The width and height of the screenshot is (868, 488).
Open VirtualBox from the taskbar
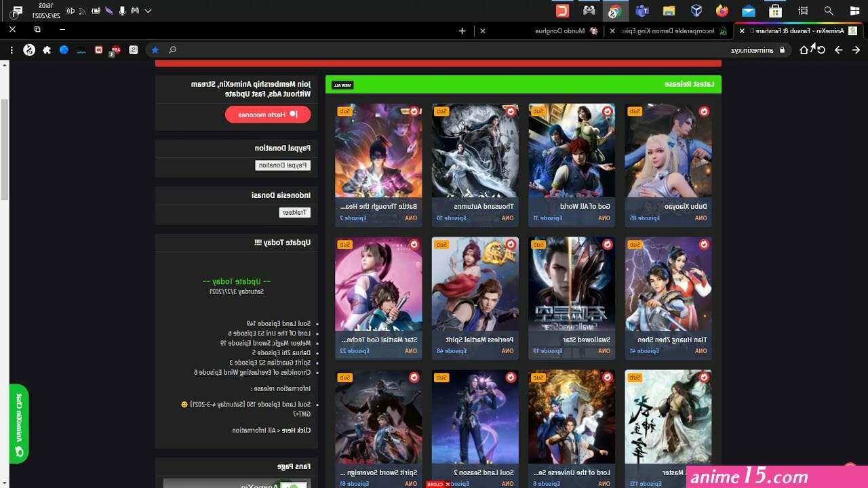point(696,11)
